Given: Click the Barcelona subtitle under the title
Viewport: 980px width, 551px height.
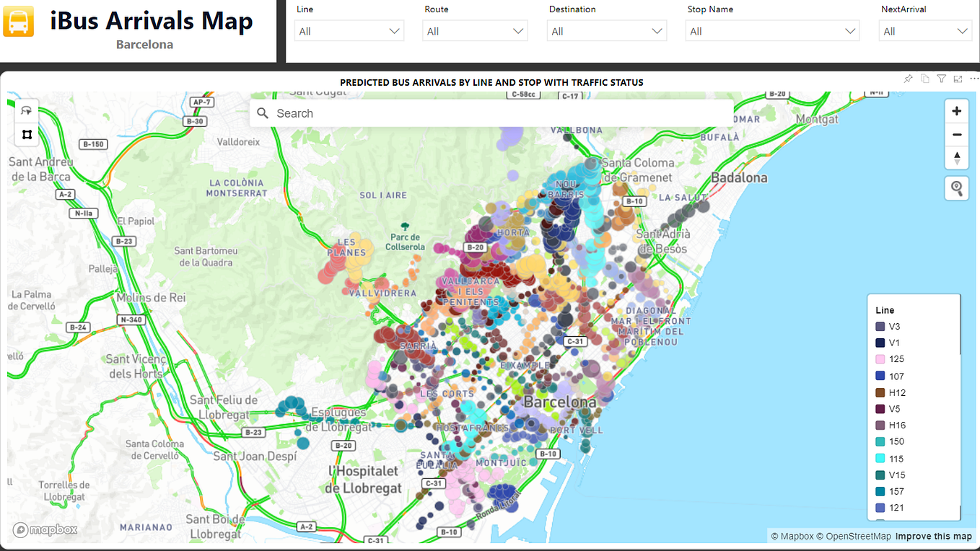Looking at the screenshot, I should pos(144,45).
